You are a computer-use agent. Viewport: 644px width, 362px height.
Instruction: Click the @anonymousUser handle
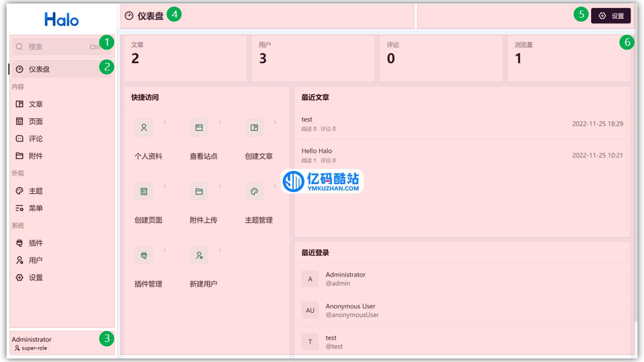(352, 315)
